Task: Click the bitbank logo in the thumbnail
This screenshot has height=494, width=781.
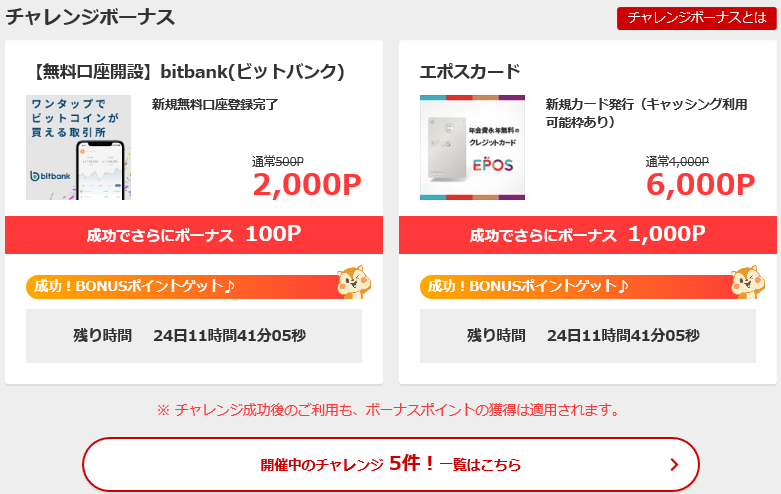Action: pyautogui.click(x=50, y=176)
